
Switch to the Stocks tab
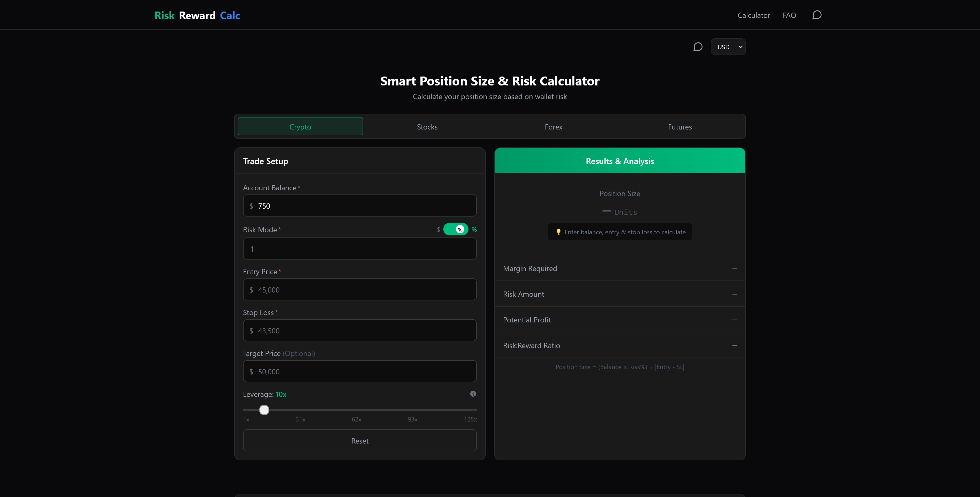(x=427, y=127)
